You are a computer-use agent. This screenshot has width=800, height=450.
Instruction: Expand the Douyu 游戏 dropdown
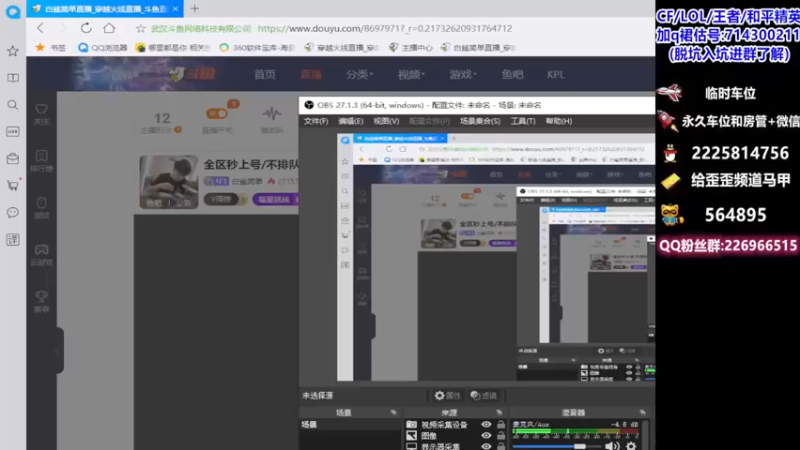click(x=463, y=74)
